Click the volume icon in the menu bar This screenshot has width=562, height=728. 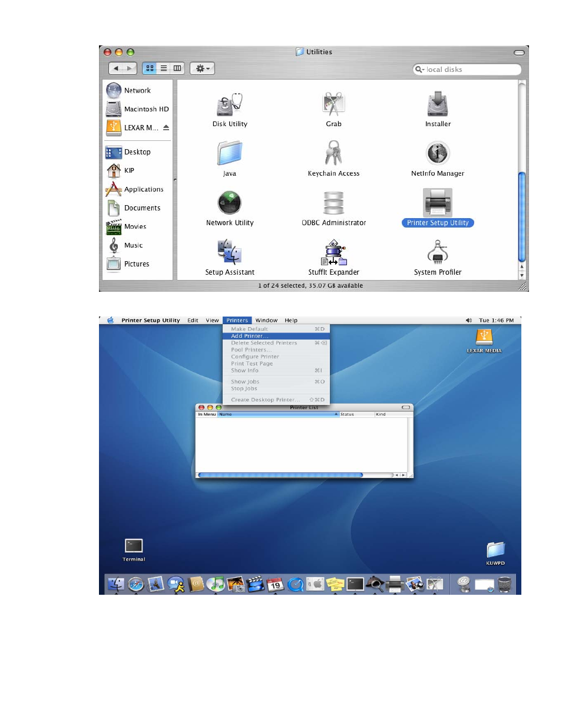click(469, 321)
